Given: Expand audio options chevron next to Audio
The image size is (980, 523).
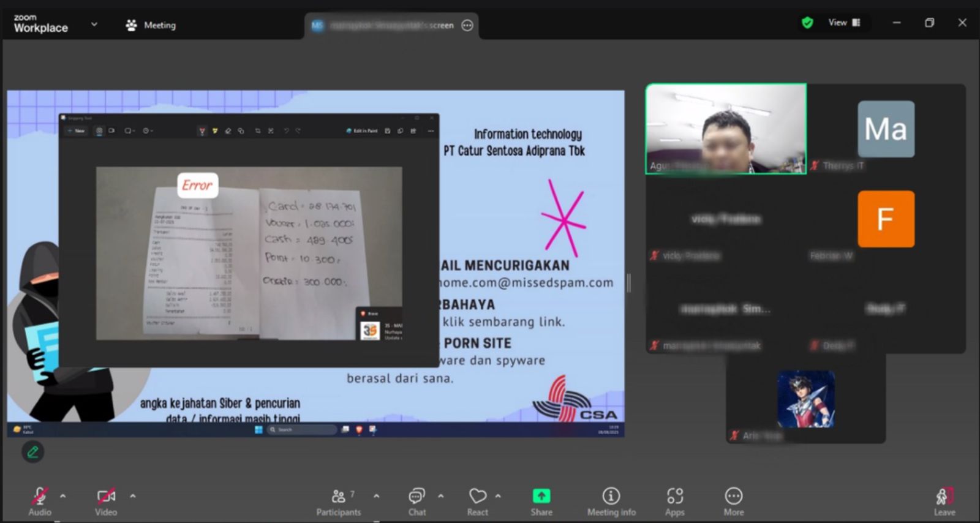Looking at the screenshot, I should 63,496.
